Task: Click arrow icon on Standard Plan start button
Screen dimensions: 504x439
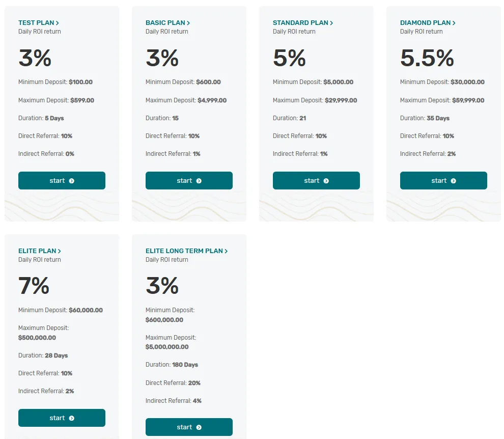Action: [x=326, y=181]
